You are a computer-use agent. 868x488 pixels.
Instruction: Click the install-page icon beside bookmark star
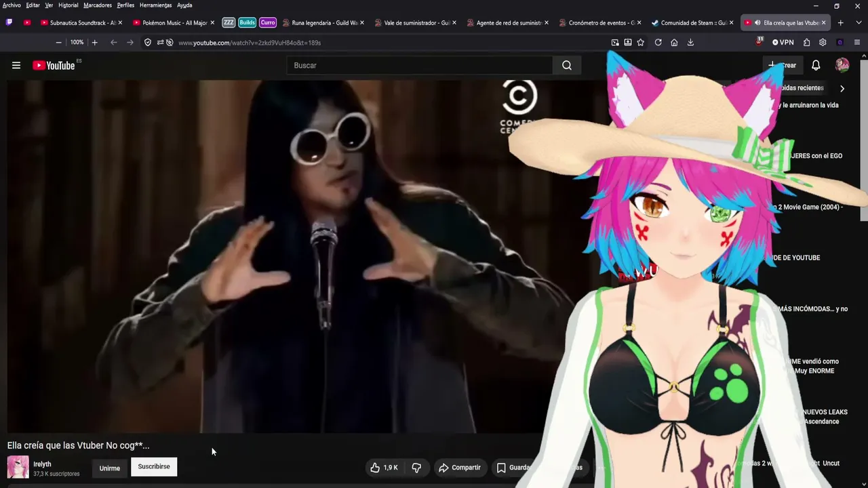tap(628, 42)
